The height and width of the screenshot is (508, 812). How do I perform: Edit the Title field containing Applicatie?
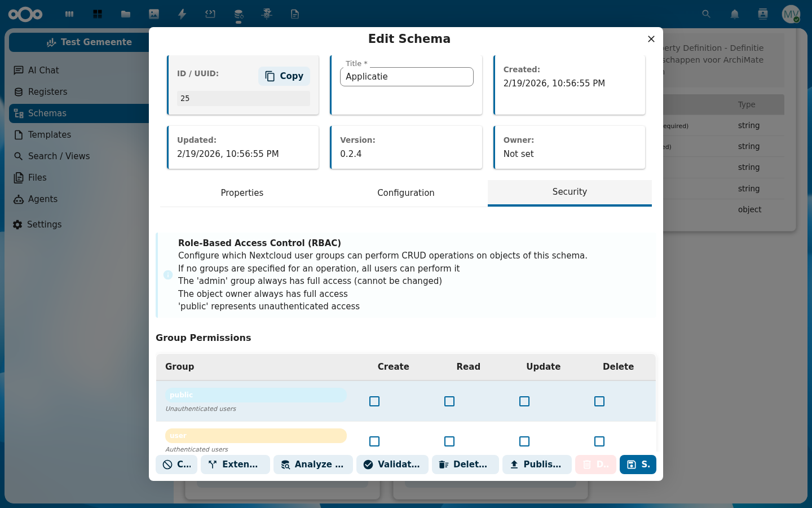407,77
